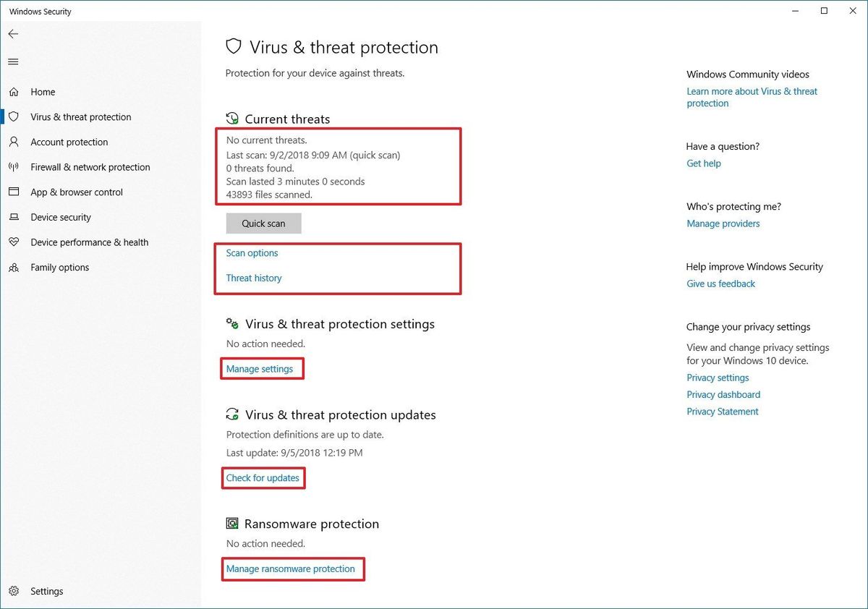Start a Quick scan
Viewport: 868px width, 609px height.
click(x=263, y=223)
